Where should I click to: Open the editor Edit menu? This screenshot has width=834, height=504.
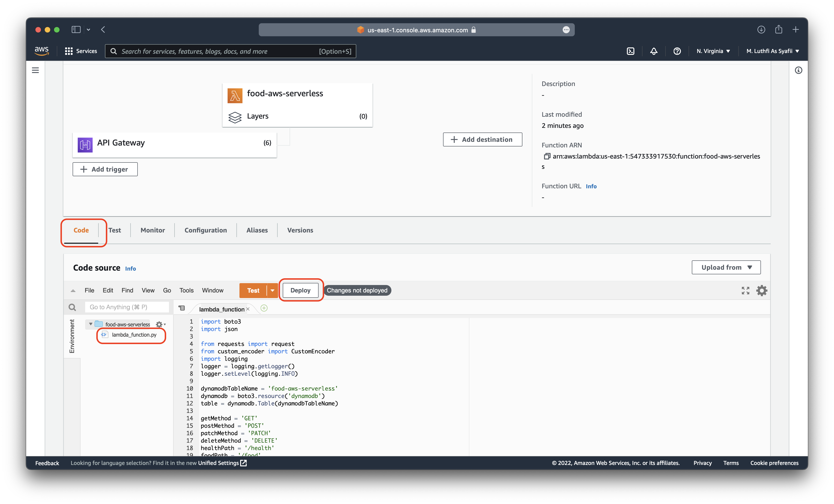pyautogui.click(x=108, y=290)
